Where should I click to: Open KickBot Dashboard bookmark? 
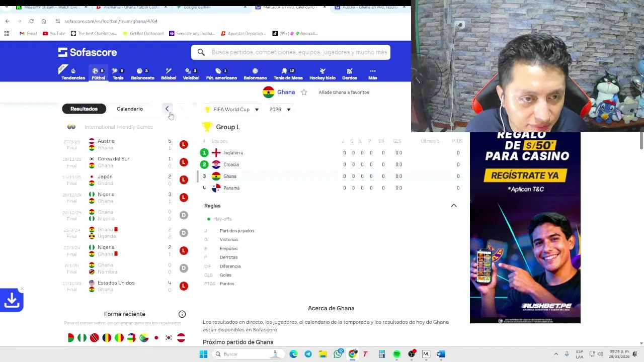pyautogui.click(x=143, y=33)
